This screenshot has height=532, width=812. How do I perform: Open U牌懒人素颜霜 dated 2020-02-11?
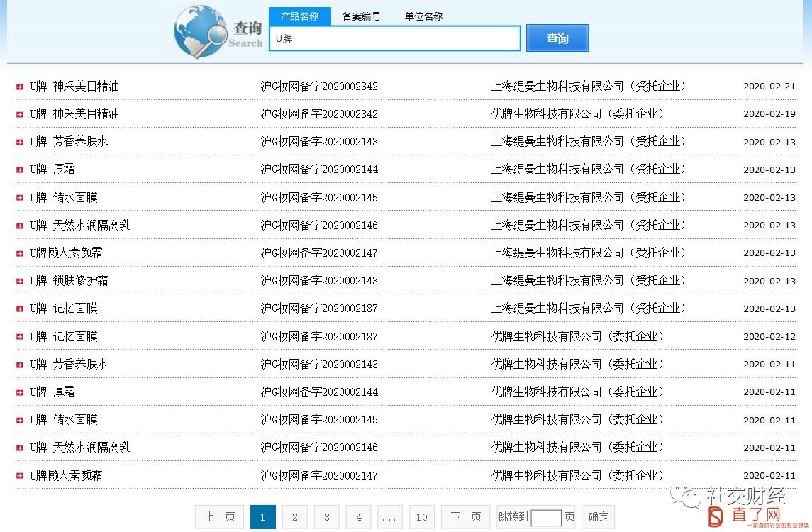[66, 475]
